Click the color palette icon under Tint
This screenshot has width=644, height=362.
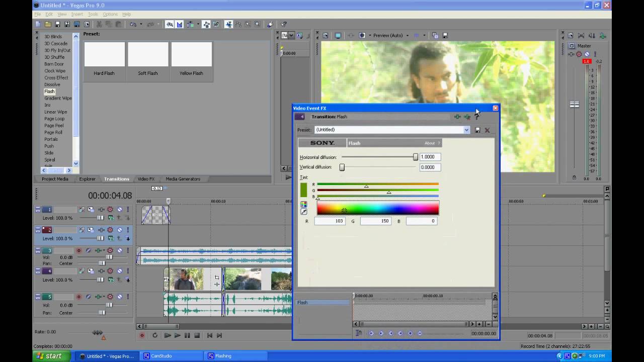click(x=304, y=204)
